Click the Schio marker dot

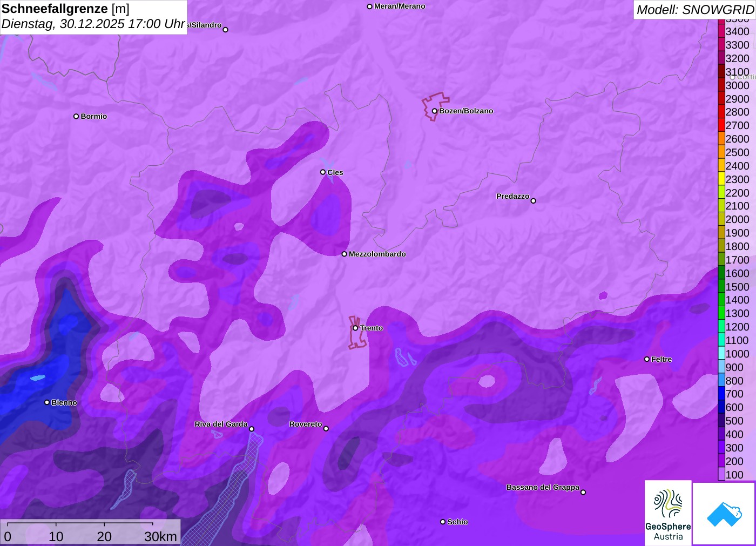click(443, 522)
